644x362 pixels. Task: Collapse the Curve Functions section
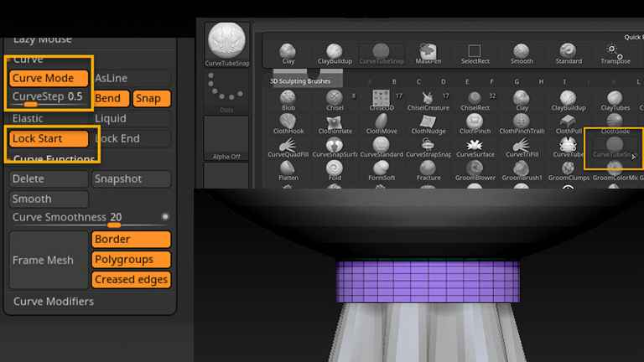coord(54,158)
